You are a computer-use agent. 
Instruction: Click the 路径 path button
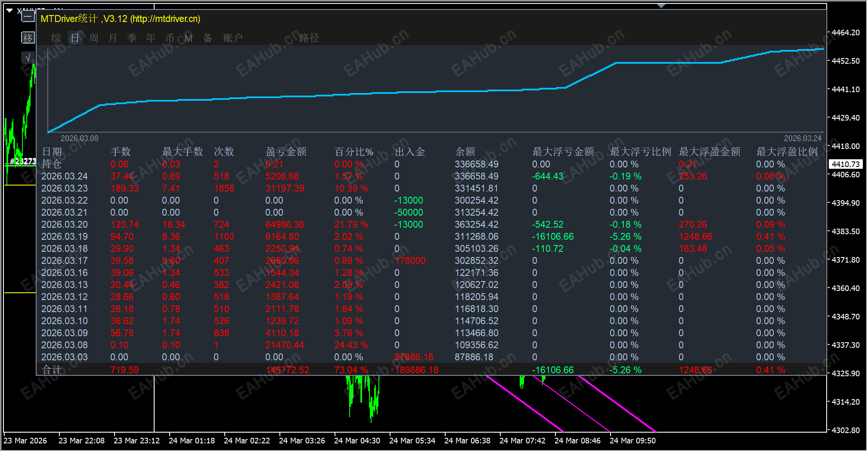(x=309, y=38)
